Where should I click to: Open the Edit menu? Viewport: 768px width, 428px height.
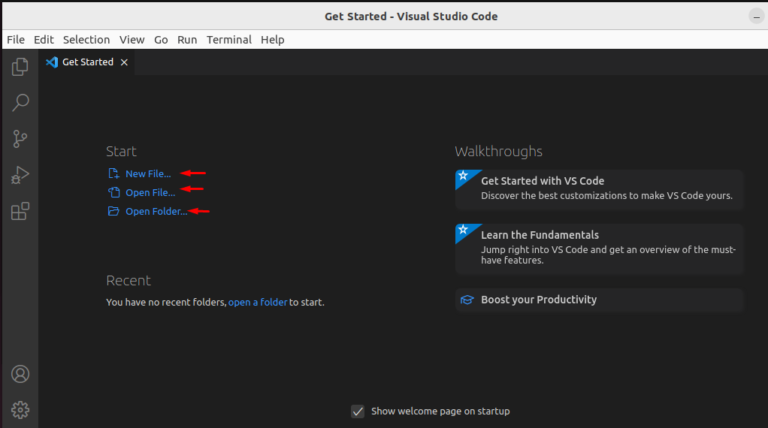[44, 40]
